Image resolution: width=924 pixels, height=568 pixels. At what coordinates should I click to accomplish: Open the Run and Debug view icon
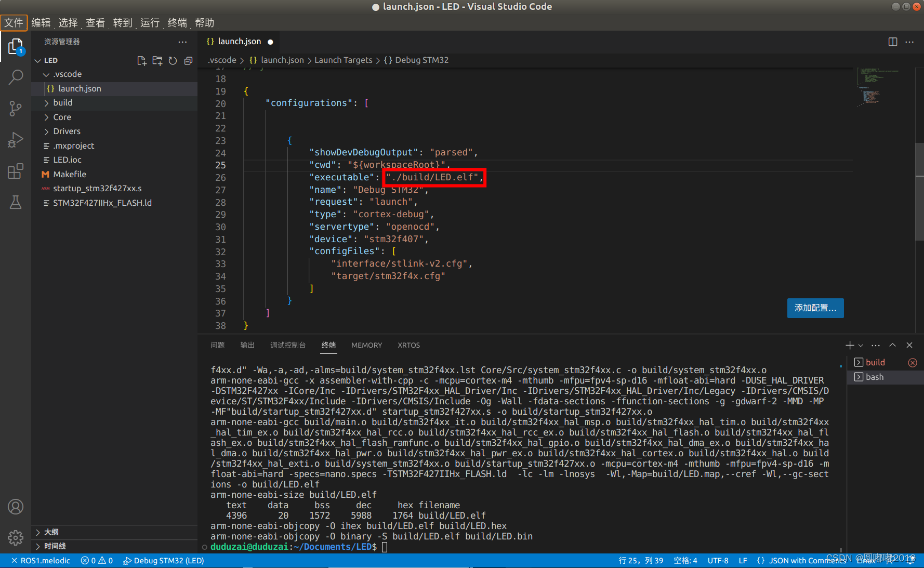click(x=16, y=140)
